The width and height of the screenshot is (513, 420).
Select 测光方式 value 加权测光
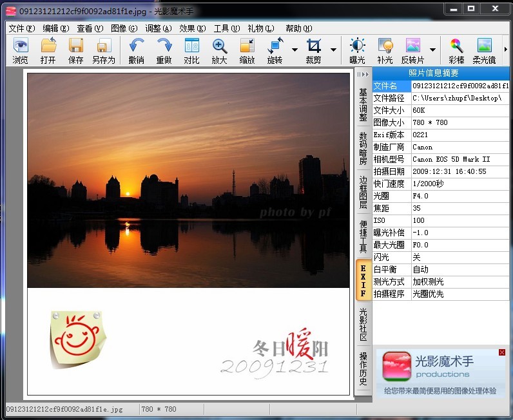coord(460,282)
